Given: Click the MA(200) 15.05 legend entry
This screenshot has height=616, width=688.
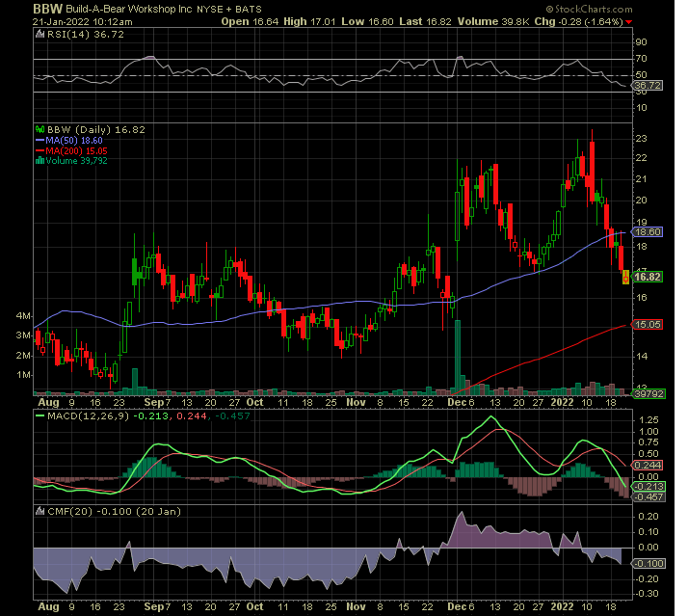Looking at the screenshot, I should click(71, 150).
